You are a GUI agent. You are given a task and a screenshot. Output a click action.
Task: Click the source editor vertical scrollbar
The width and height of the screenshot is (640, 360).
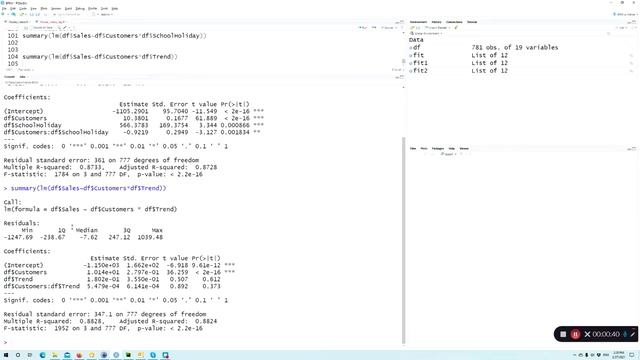pos(404,61)
